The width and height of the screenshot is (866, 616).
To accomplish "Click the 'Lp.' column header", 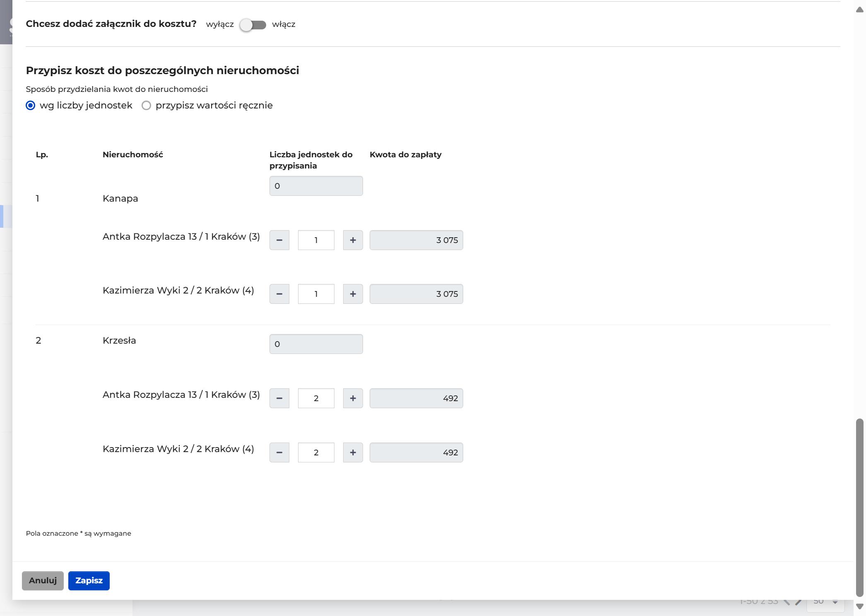I will [x=42, y=154].
